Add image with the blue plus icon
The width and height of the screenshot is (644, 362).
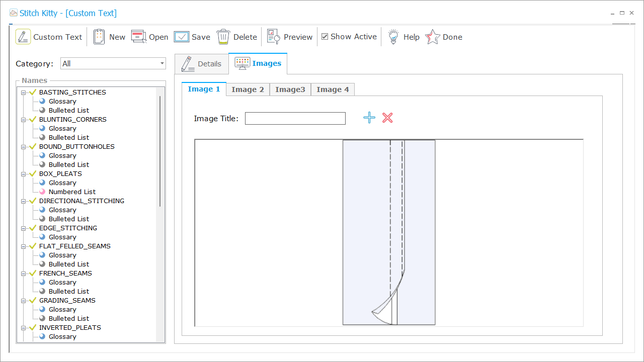[369, 118]
